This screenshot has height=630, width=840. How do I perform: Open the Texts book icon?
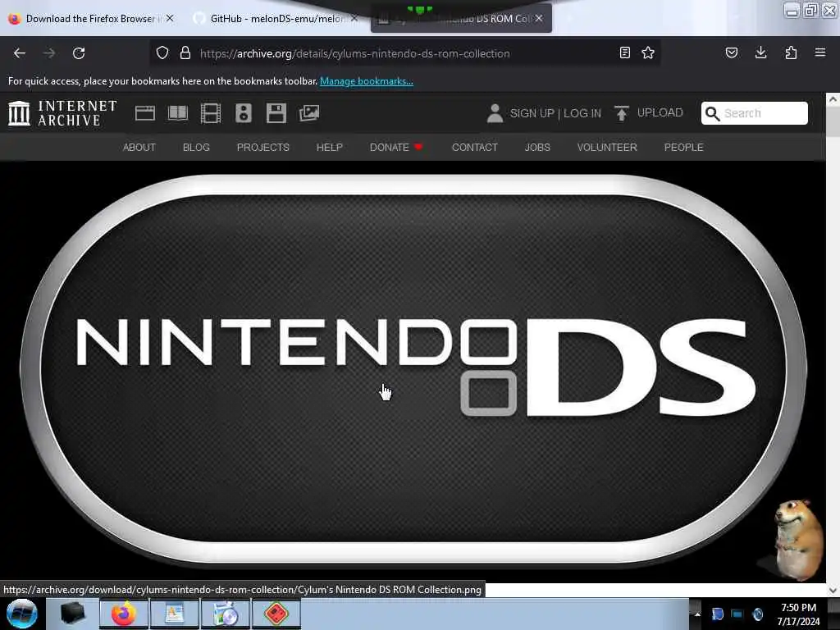tap(178, 113)
